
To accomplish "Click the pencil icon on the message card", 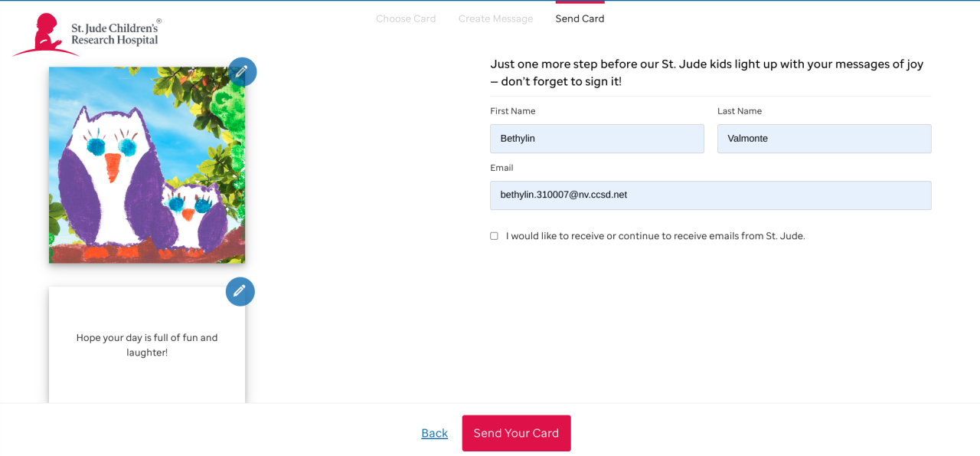I will tap(240, 291).
